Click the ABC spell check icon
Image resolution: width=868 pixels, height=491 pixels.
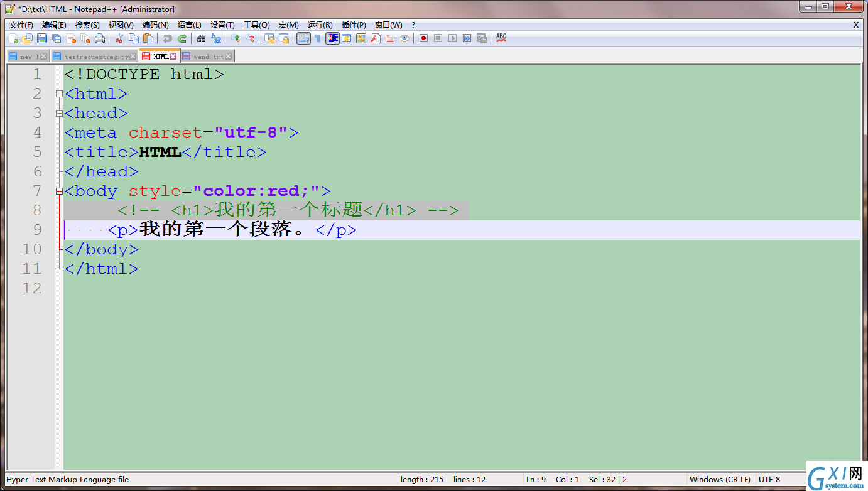click(x=501, y=38)
